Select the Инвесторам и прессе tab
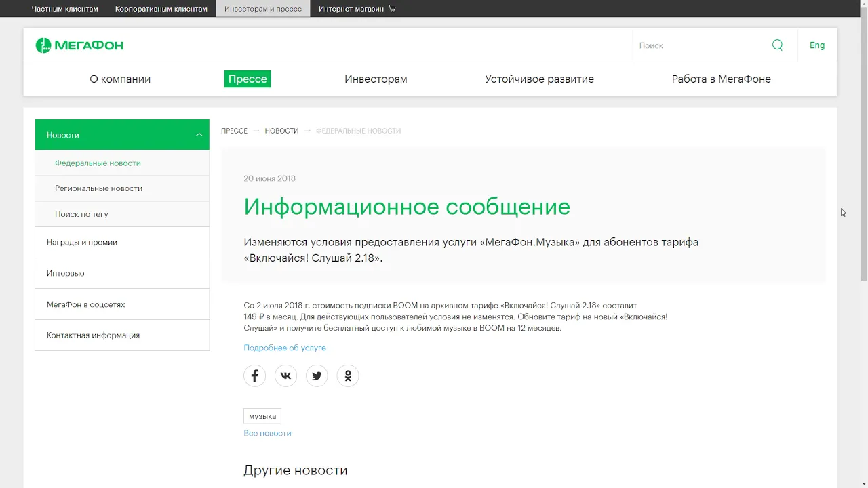The width and height of the screenshot is (868, 488). (x=263, y=9)
